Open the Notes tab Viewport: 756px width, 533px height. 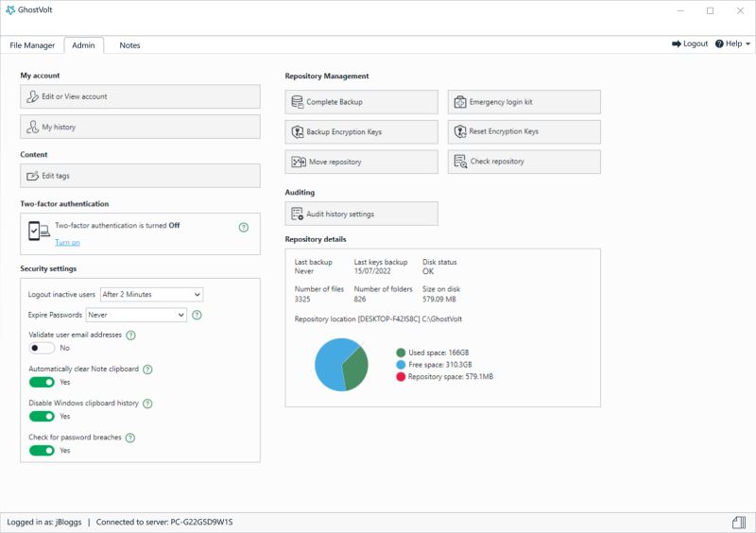129,45
